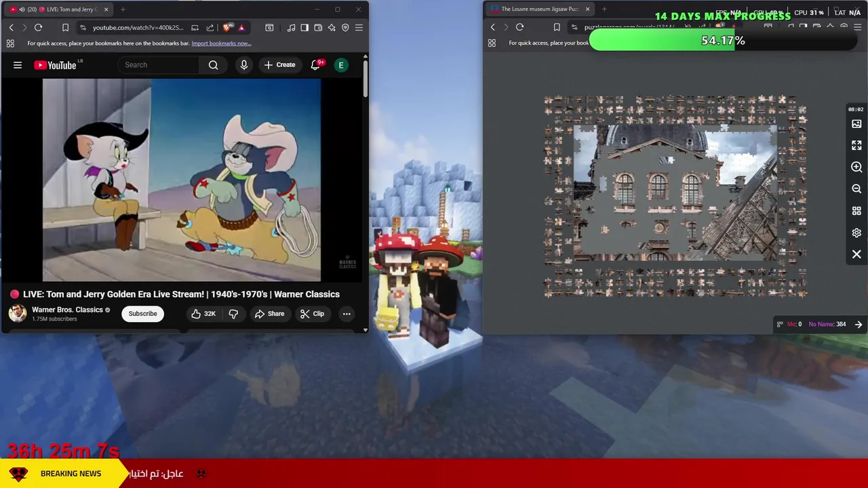868x488 pixels.
Task: Open site settings icon beside youtube.com URL
Action: pyautogui.click(x=83, y=28)
